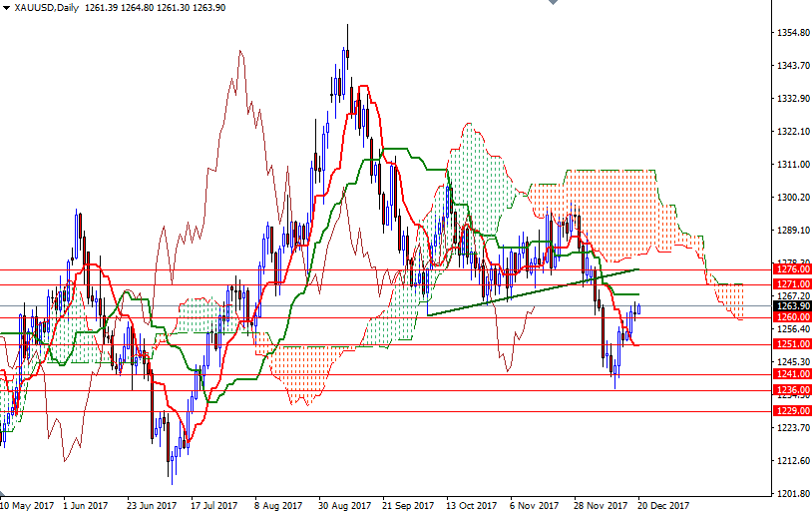Click the 10 May 2017 date label
This screenshot has width=812, height=513.
coord(26,505)
